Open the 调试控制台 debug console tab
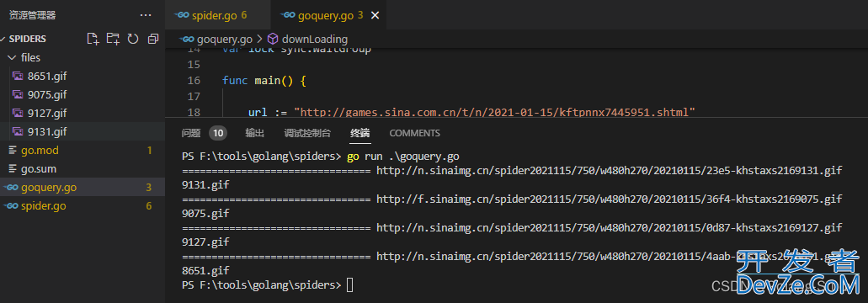The width and height of the screenshot is (868, 303). coord(307,133)
